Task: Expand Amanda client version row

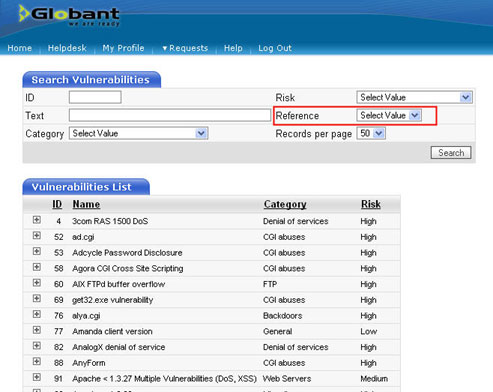Action: coord(37,330)
